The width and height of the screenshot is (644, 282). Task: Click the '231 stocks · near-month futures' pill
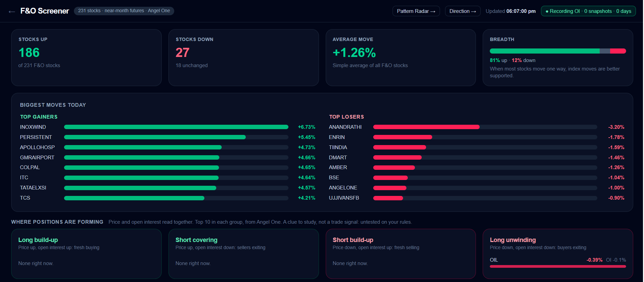coord(124,11)
